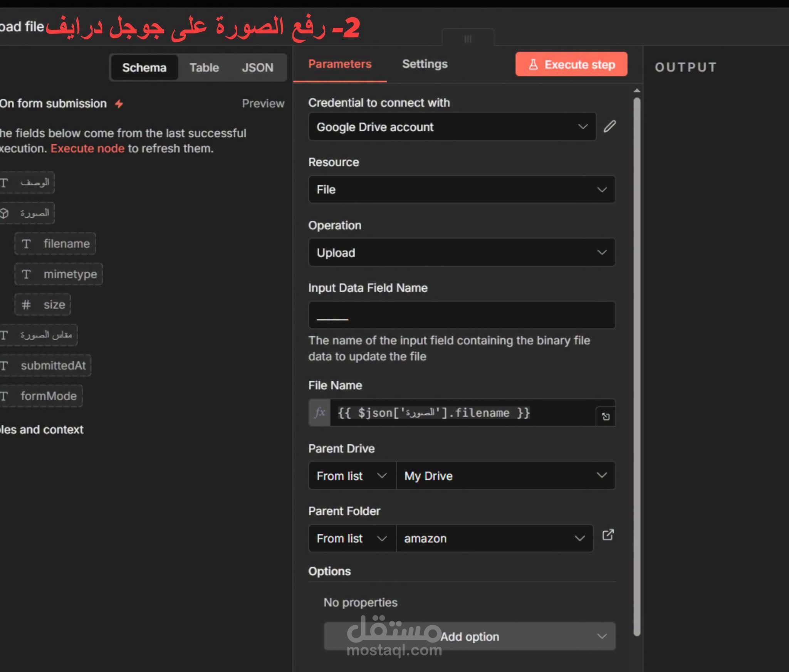The width and height of the screenshot is (789, 672).
Task: Click the text type icon beside filename
Action: tap(26, 244)
